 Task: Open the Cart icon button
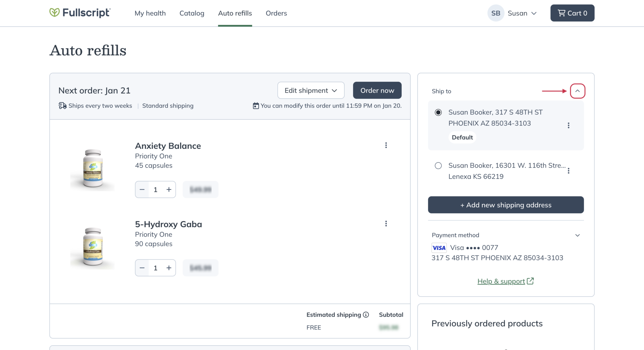tap(572, 13)
